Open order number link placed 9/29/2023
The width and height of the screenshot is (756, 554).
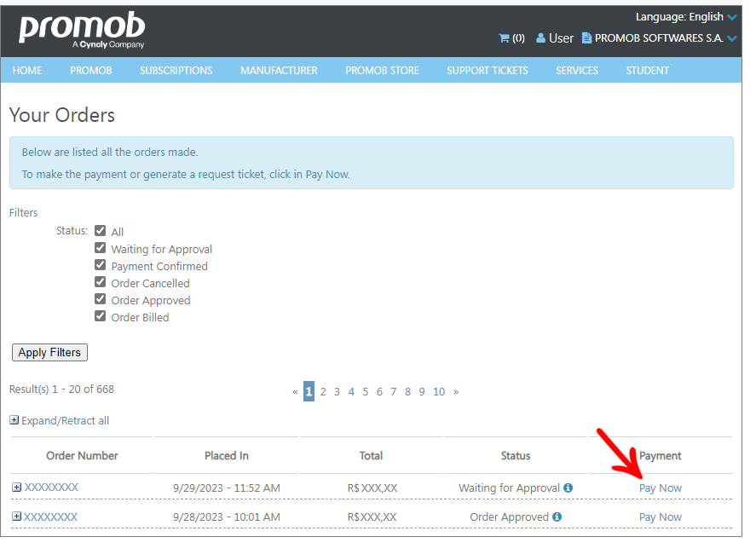(51, 487)
